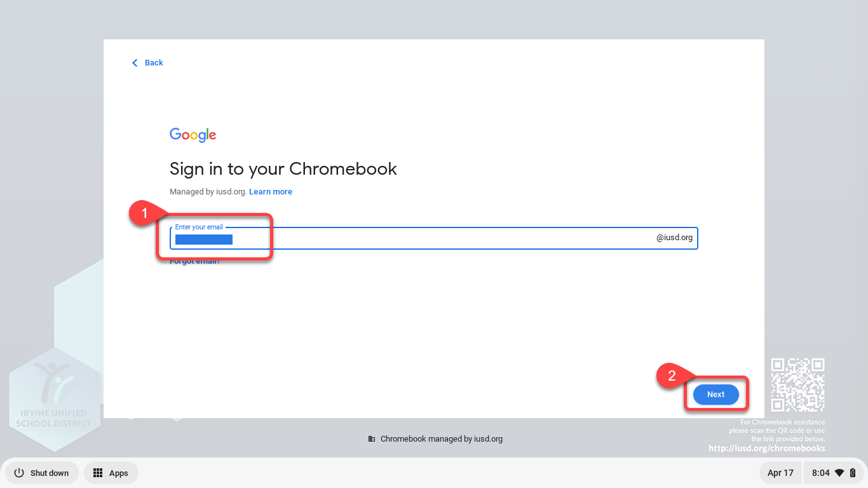
Task: Click the Google logo
Action: (193, 135)
